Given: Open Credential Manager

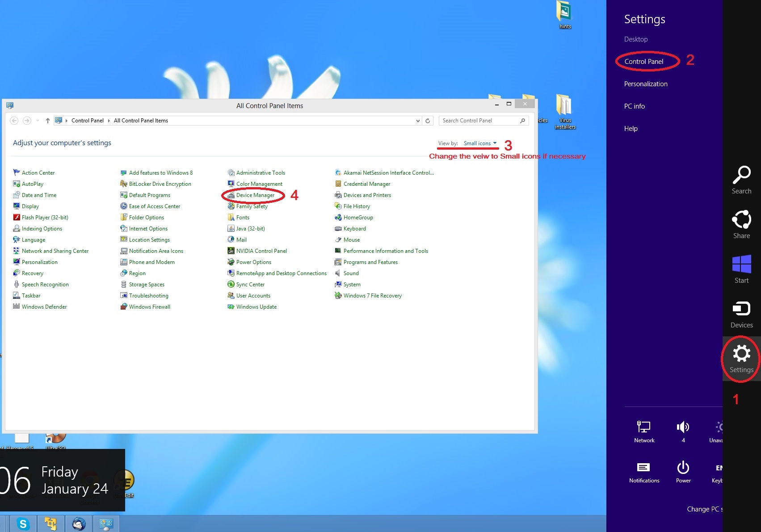Looking at the screenshot, I should tap(366, 184).
